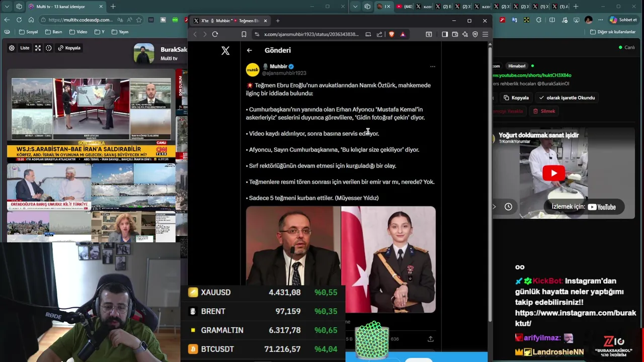This screenshot has width=644, height=362.
Task: Open İzlemek için: YouTube link
Action: point(584,207)
